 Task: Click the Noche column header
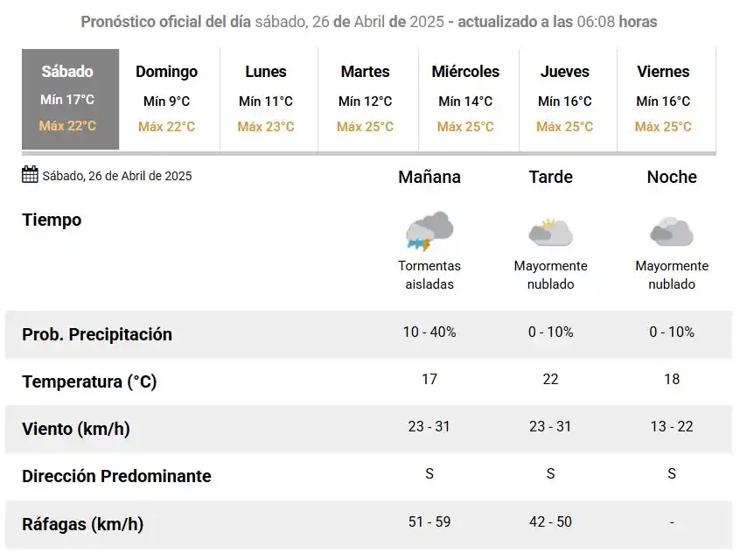(671, 177)
